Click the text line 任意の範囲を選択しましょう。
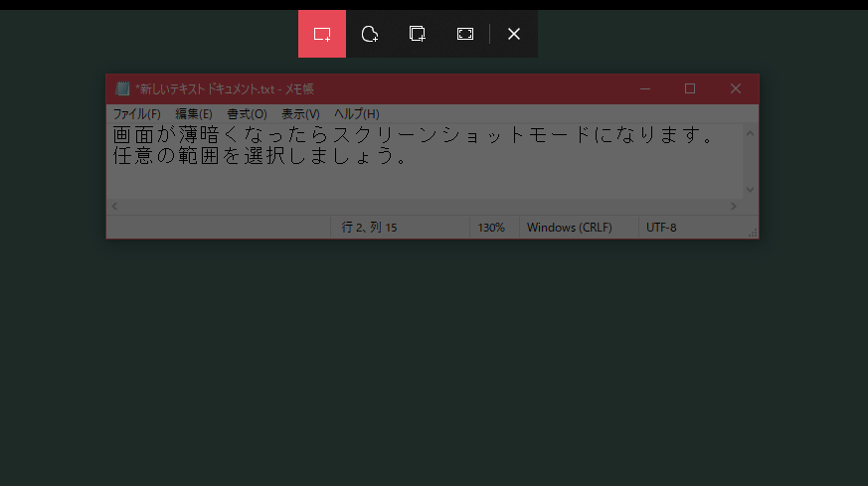The height and width of the screenshot is (486, 868). point(260,156)
